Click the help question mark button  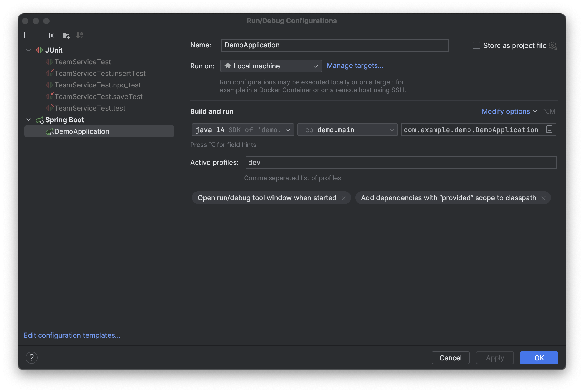pos(32,358)
